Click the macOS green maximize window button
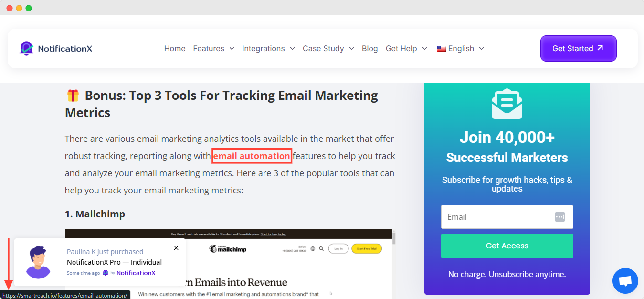 click(29, 8)
